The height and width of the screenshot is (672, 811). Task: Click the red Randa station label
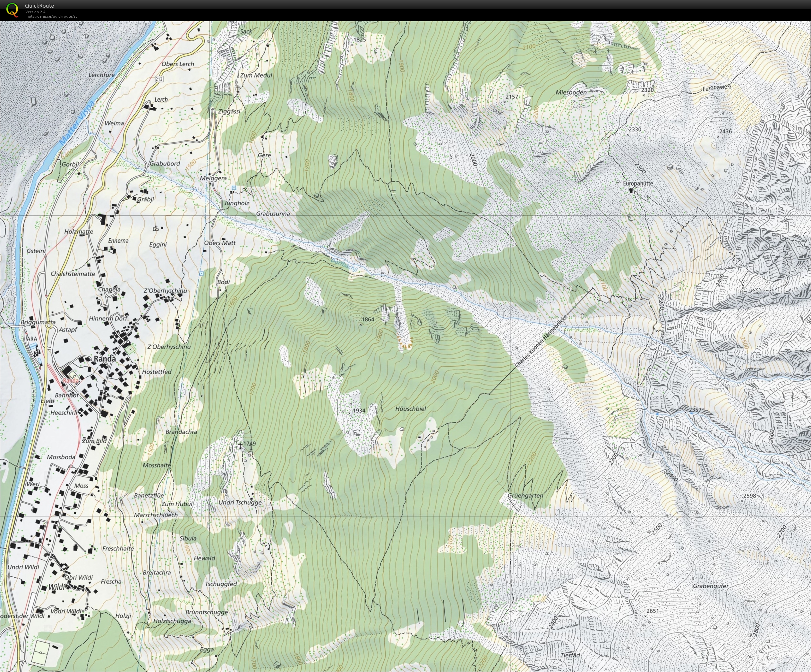pos(71,381)
